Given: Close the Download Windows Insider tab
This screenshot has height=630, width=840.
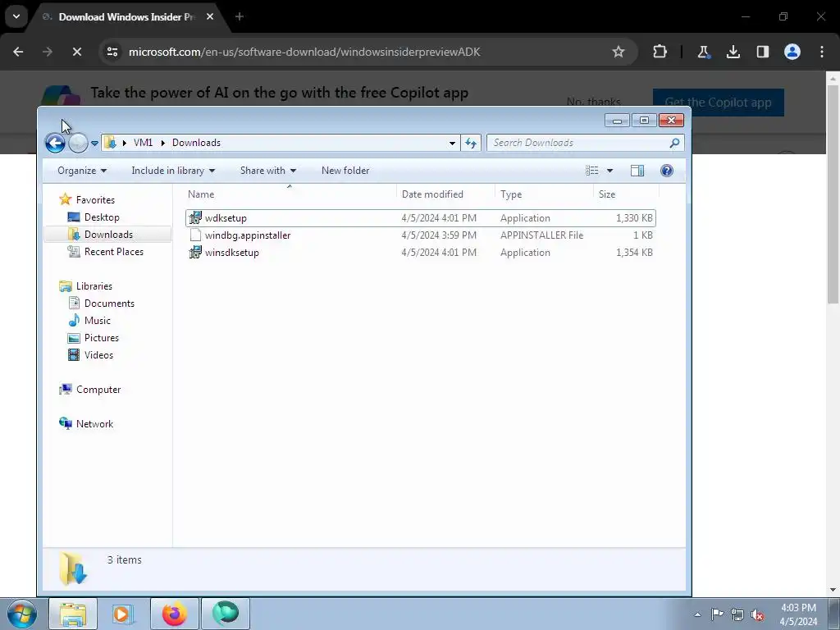Looking at the screenshot, I should coord(210,16).
